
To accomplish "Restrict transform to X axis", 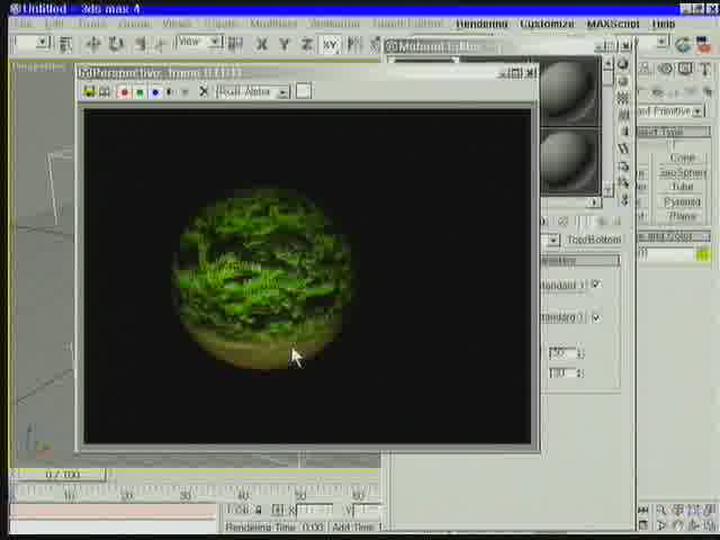I will 261,45.
